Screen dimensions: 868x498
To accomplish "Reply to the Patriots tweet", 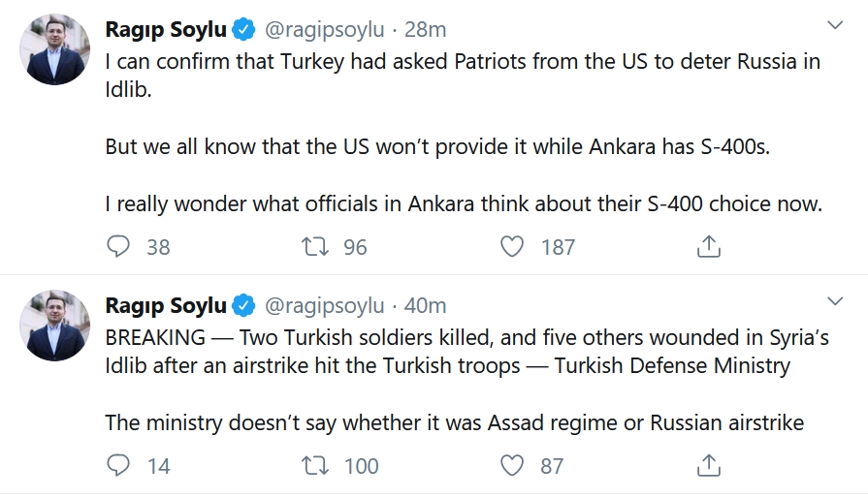I will (118, 247).
